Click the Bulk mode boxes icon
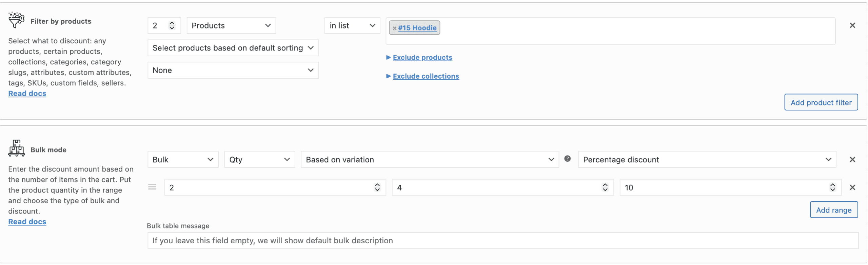The height and width of the screenshot is (265, 868). [16, 148]
